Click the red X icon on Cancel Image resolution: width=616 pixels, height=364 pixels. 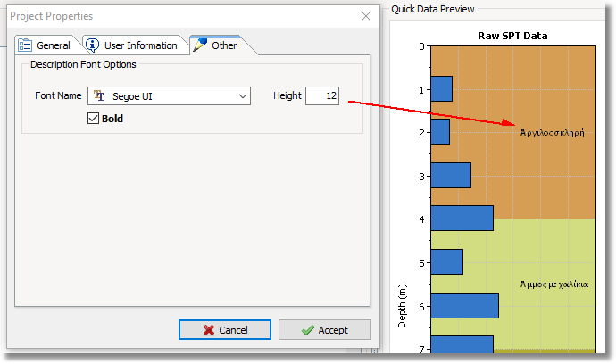(x=209, y=330)
